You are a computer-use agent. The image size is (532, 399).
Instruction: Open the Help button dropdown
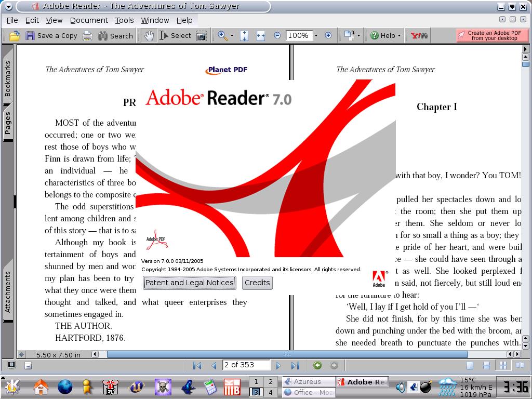pos(399,36)
